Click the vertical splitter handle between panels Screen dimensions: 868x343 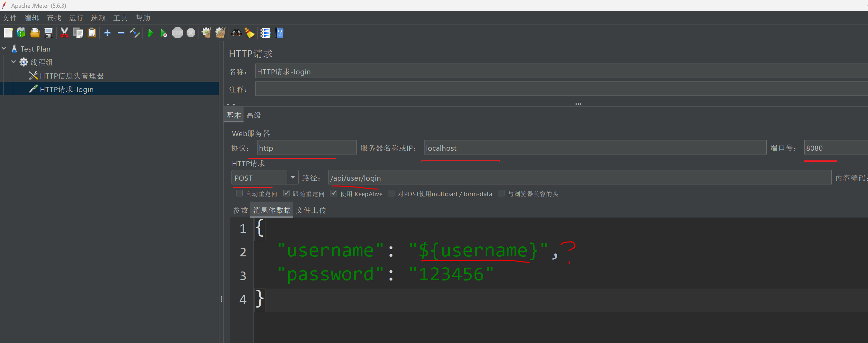(221, 299)
